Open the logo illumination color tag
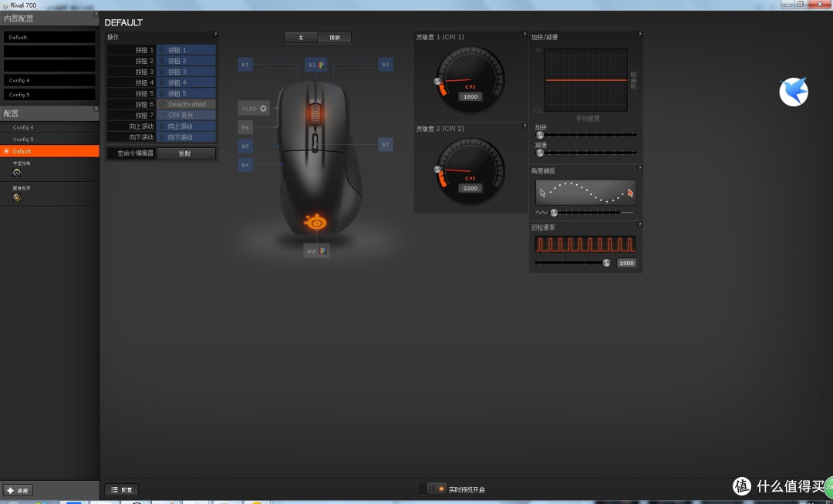 click(x=317, y=251)
